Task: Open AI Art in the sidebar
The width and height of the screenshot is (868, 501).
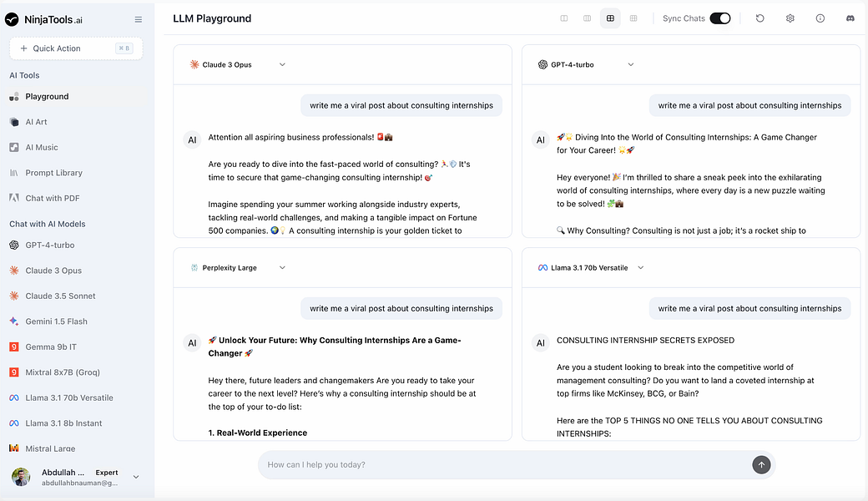Action: pos(37,122)
